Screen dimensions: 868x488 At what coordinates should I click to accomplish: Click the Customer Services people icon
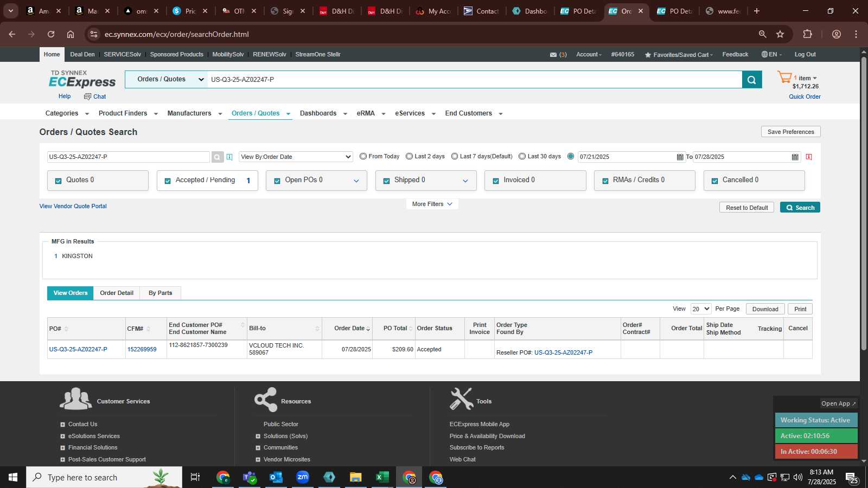76,399
